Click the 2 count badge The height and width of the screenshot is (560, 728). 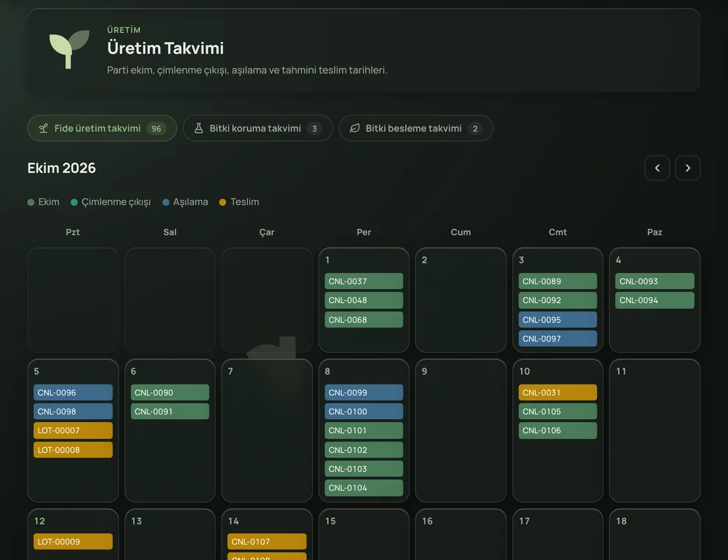pos(475,129)
